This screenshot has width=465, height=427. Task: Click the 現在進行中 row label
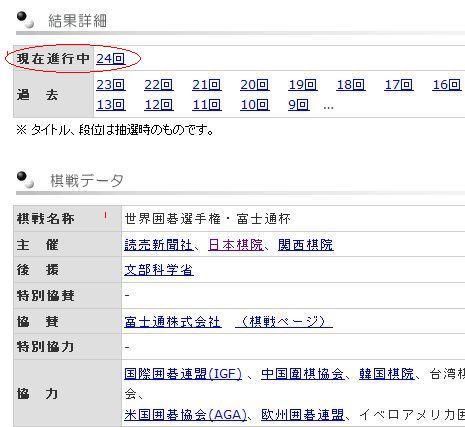coord(53,59)
